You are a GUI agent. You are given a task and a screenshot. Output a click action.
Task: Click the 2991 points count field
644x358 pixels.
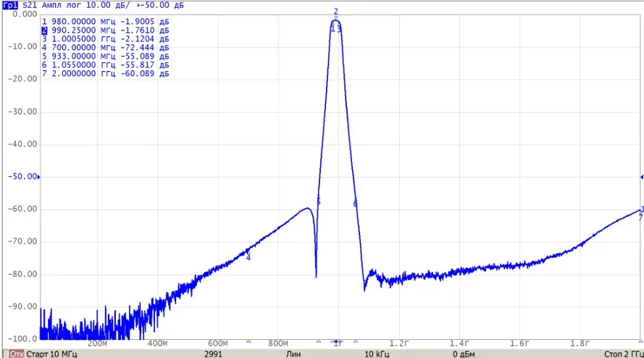(213, 354)
